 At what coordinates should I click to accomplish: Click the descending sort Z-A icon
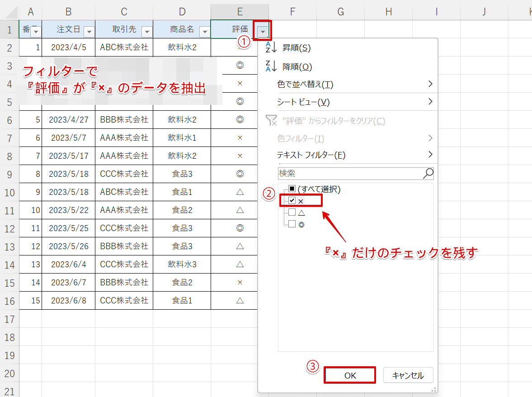pyautogui.click(x=271, y=66)
